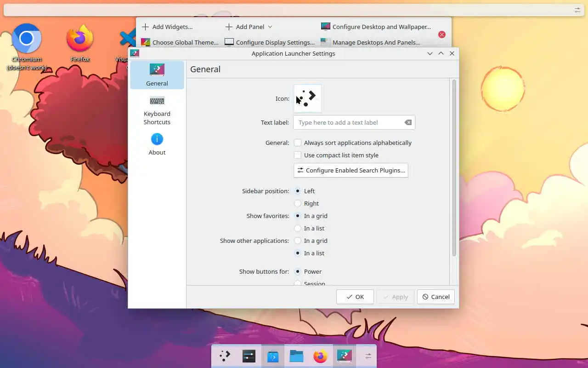The image size is (588, 368).
Task: Select Right sidebar position
Action: tap(306, 203)
